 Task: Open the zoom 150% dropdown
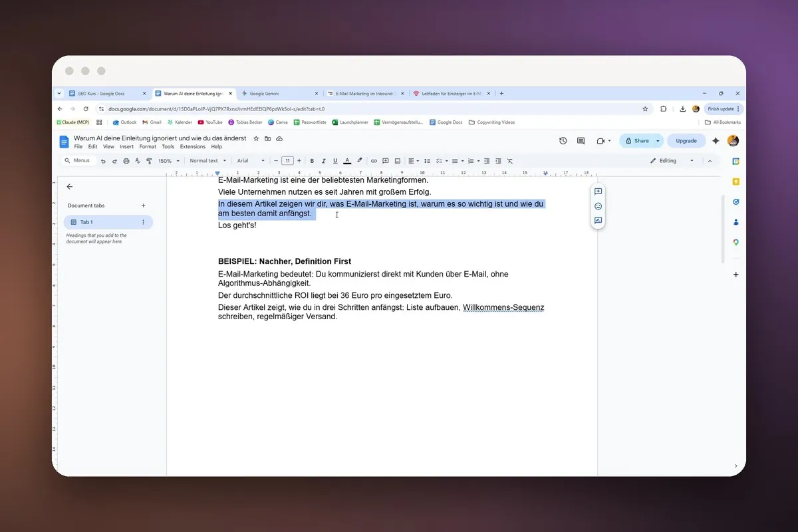pos(169,161)
